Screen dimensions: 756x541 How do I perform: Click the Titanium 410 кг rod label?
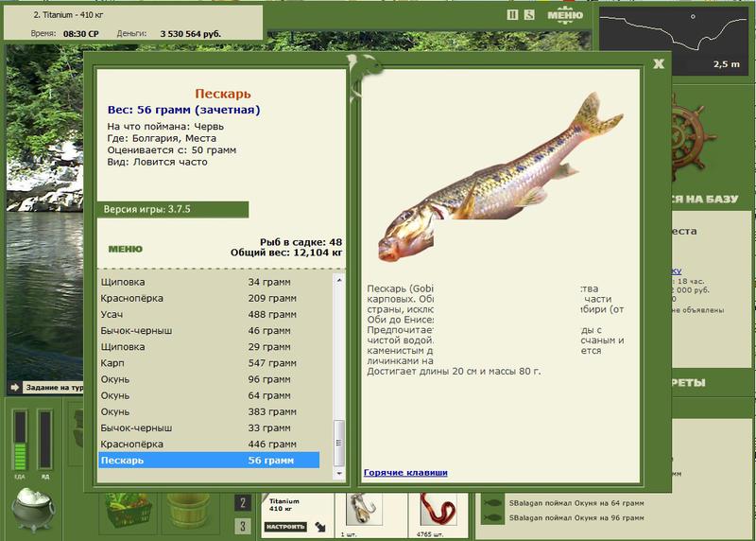point(284,505)
